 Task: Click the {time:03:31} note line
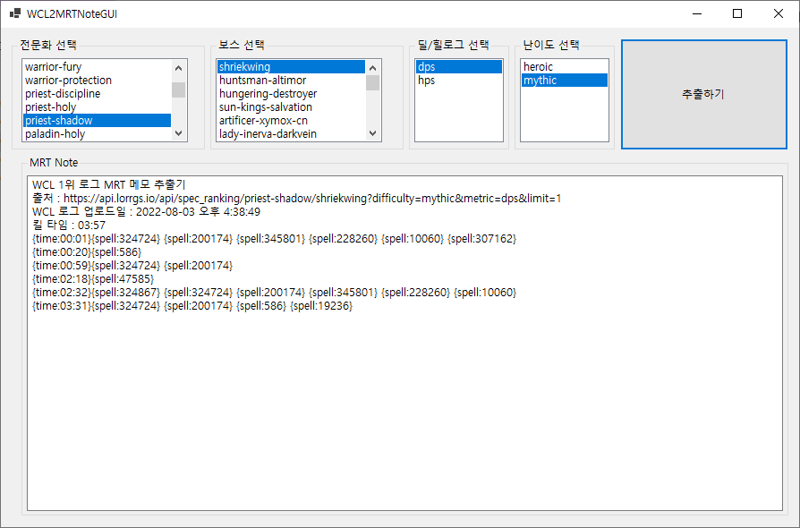(192, 306)
